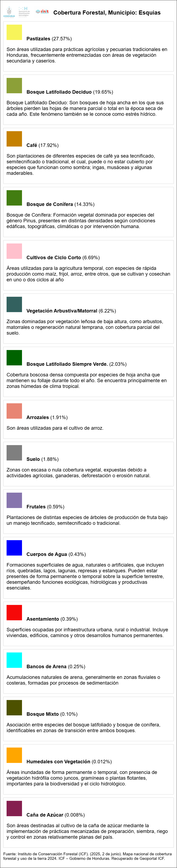177x868 pixels.
Task: Click the dark green Bosque Latifoliado Siempre Verde swatch
Action: tap(14, 358)
